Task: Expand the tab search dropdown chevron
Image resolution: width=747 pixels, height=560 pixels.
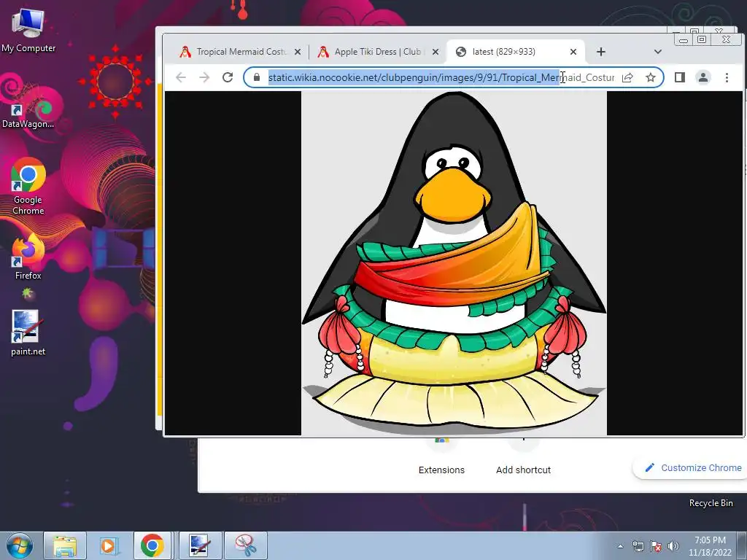Action: tap(658, 52)
